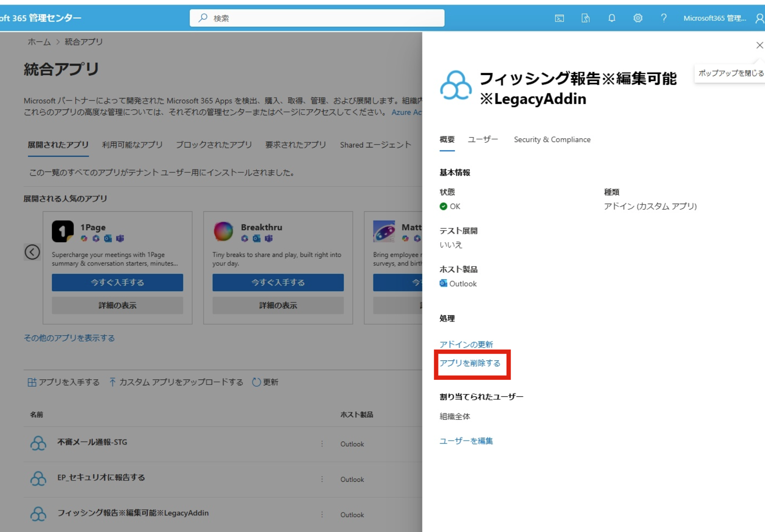The height and width of the screenshot is (532, 765).
Task: Click Azure link in description text
Action: pyautogui.click(x=406, y=112)
